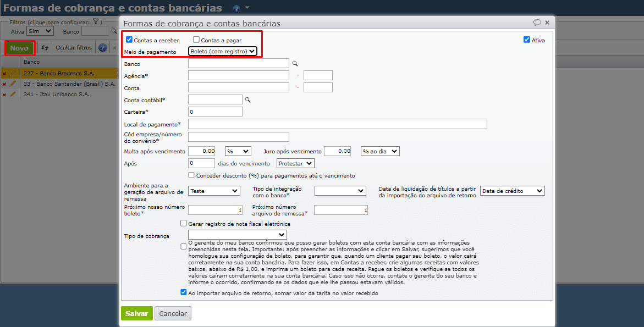The image size is (644, 327).
Task: Open the Ativa 'Sim' filter dropdown
Action: [40, 31]
